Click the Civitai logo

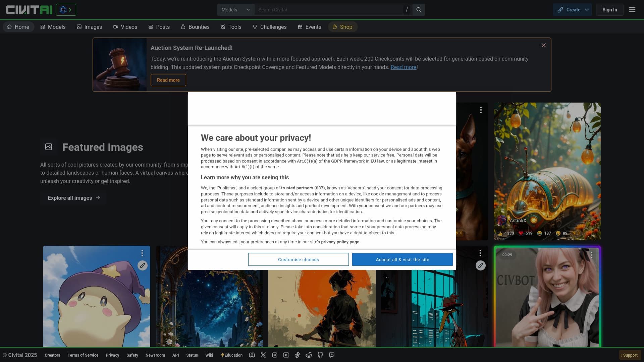click(29, 10)
